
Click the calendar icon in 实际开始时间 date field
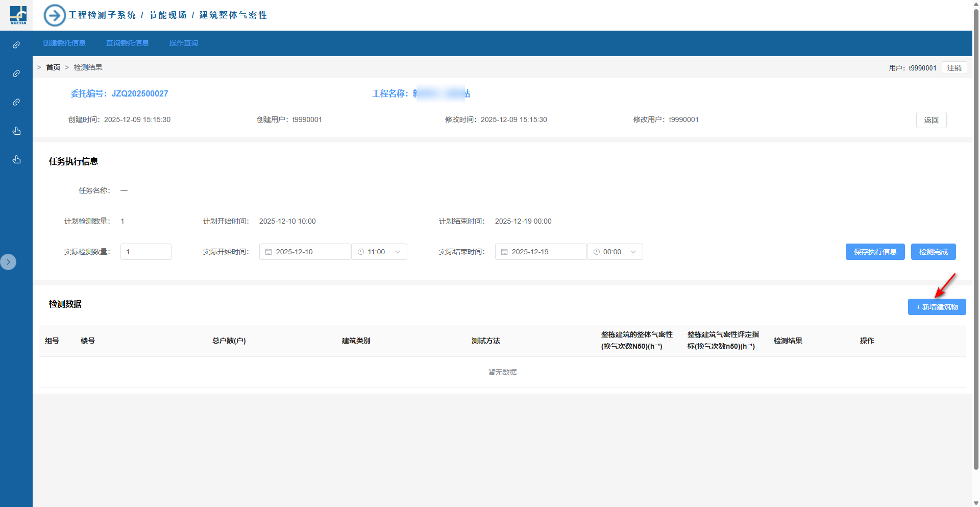268,252
